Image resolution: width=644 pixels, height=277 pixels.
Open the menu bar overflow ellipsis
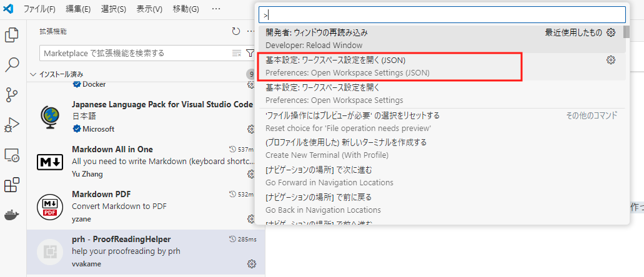(x=216, y=9)
